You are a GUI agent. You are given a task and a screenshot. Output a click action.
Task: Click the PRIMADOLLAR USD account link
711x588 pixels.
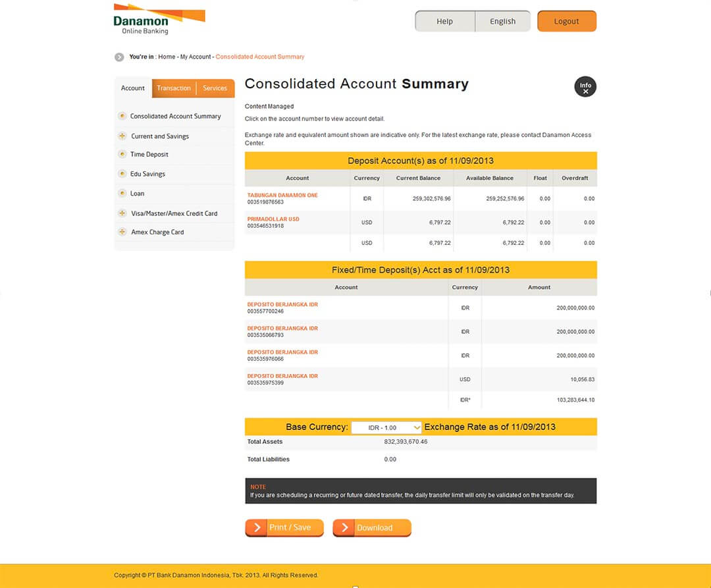[273, 219]
